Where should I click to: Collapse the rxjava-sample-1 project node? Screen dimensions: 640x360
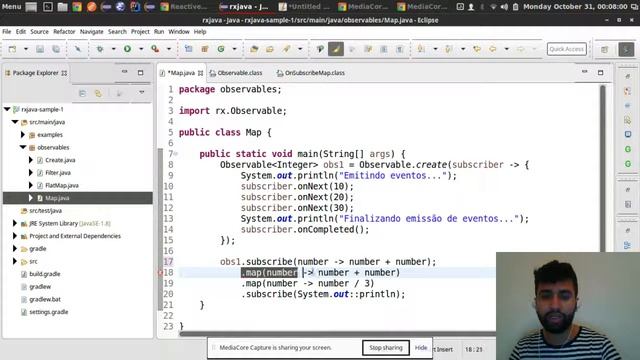point(7,109)
